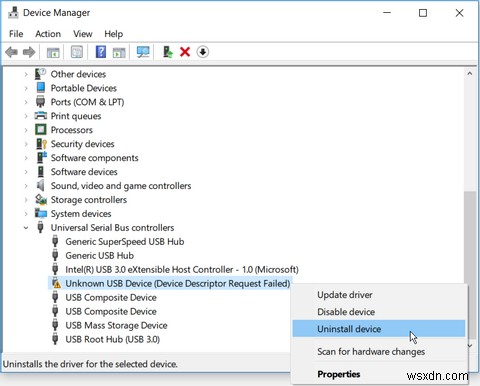The width and height of the screenshot is (480, 386).
Task: Click the Ports (COM & LPT) icon
Action: tap(41, 102)
